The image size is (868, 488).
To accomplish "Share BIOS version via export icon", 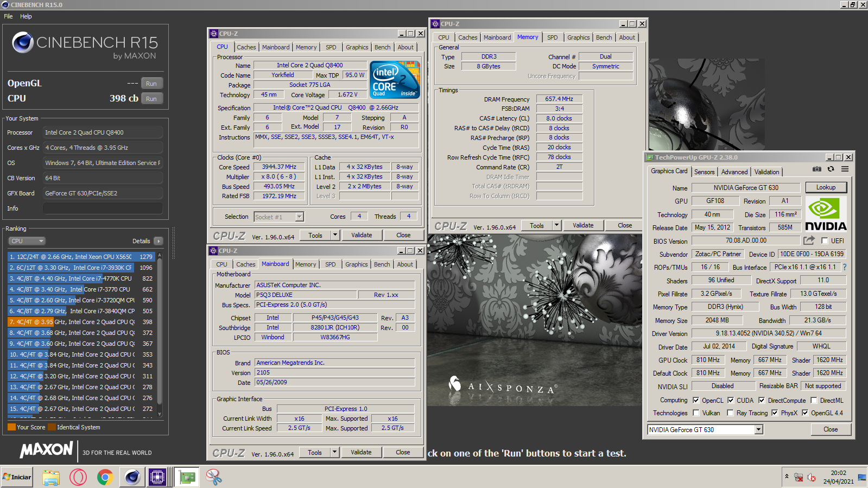I will [809, 240].
